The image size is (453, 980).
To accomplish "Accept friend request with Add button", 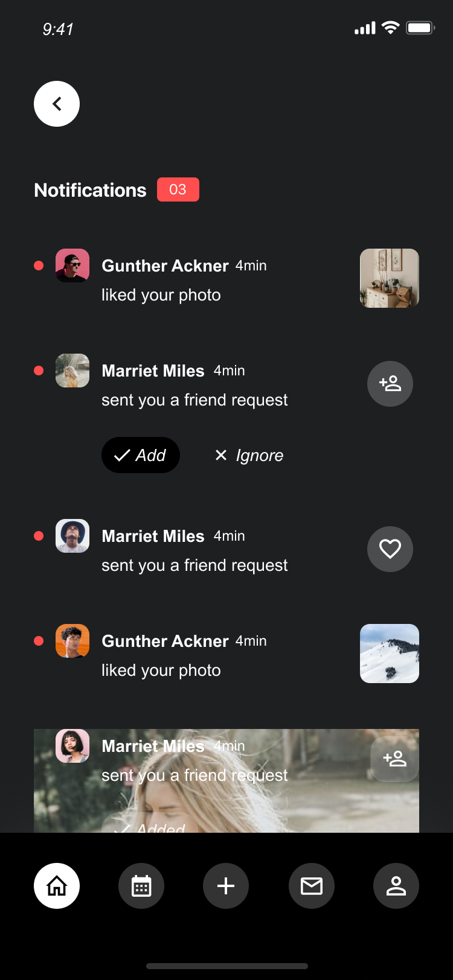I will (141, 455).
